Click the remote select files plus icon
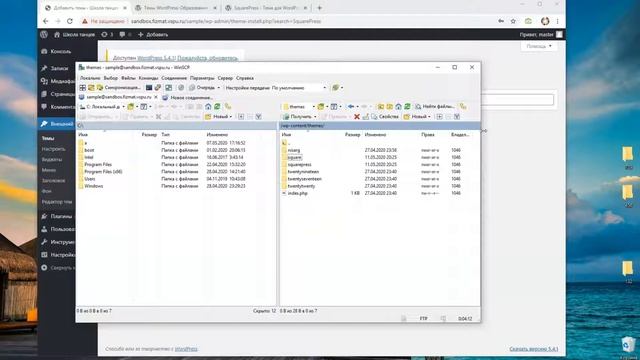 (x=440, y=117)
